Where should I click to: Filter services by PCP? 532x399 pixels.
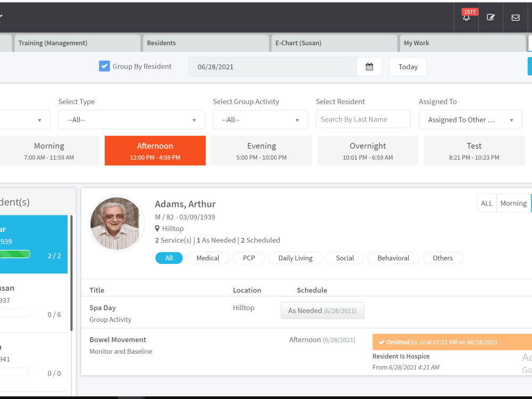(x=249, y=258)
